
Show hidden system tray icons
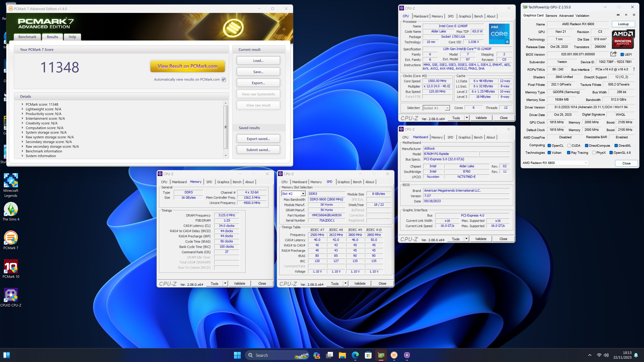click(x=590, y=355)
